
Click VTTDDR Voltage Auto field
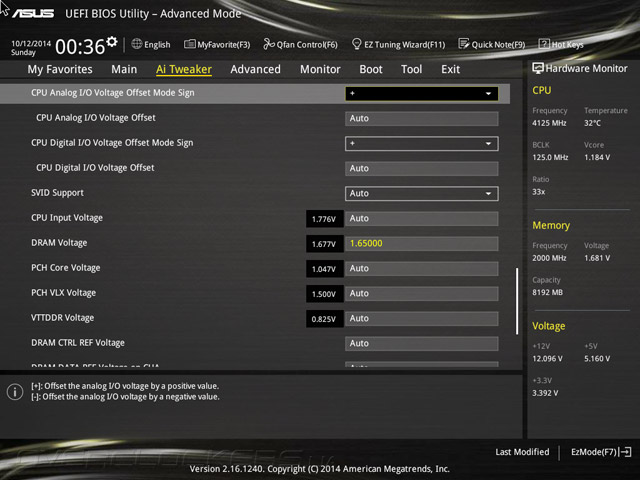click(422, 318)
